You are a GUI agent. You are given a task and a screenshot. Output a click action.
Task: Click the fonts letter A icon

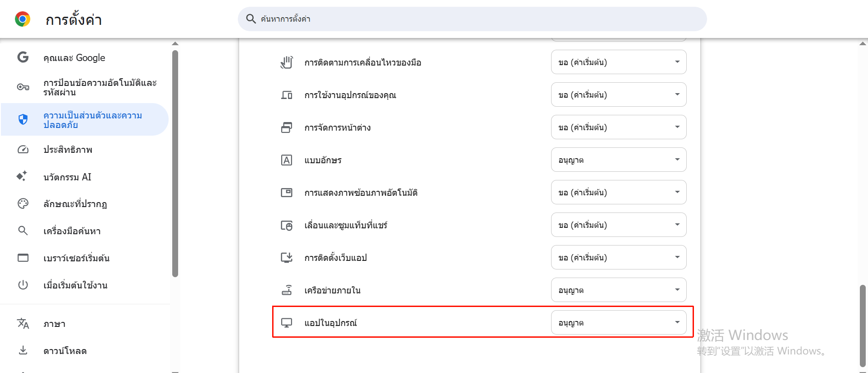287,160
